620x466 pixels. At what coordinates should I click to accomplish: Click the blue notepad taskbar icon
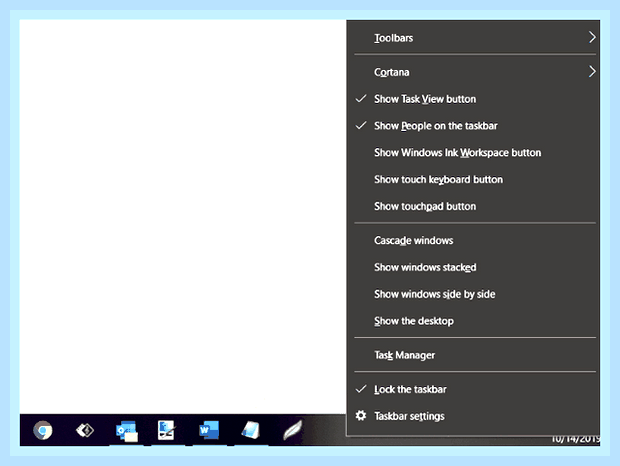(251, 430)
